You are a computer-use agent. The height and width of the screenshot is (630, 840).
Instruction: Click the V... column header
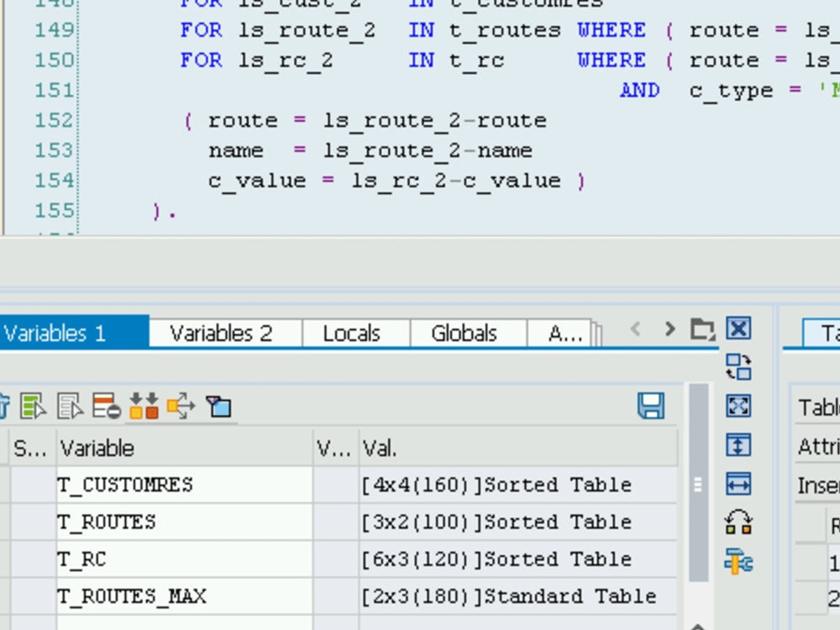[335, 448]
